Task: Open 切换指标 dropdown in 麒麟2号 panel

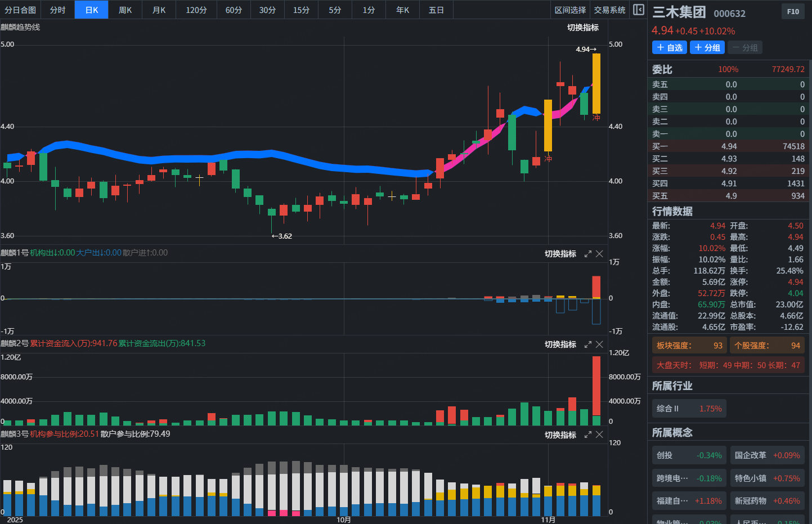Action: click(560, 344)
